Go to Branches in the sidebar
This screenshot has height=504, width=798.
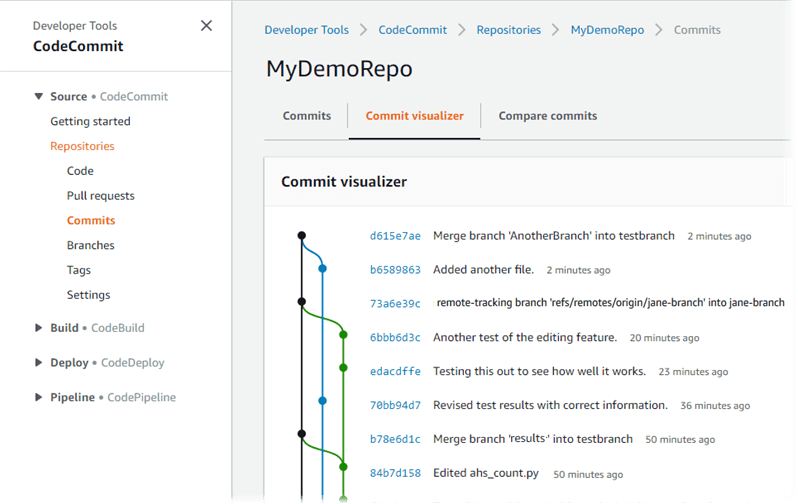90,245
